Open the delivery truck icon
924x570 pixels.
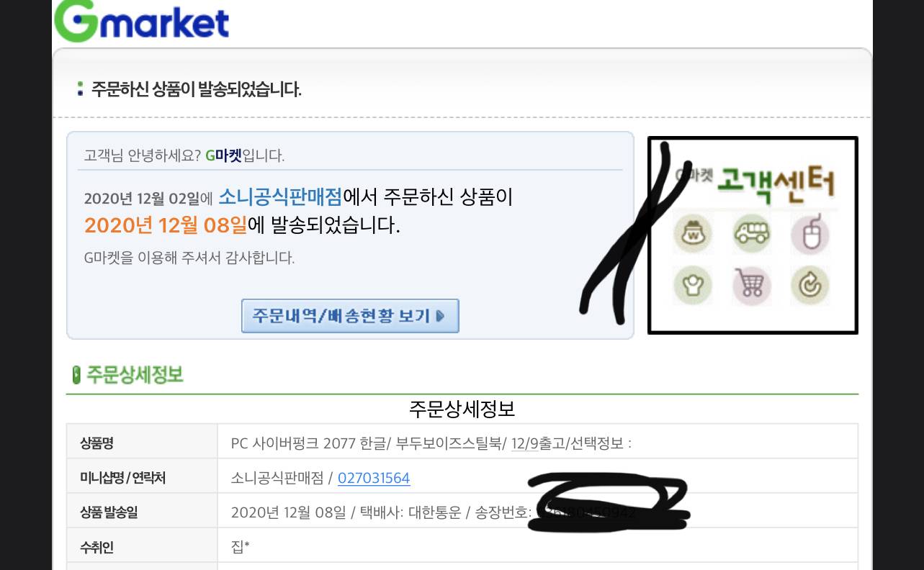[752, 235]
